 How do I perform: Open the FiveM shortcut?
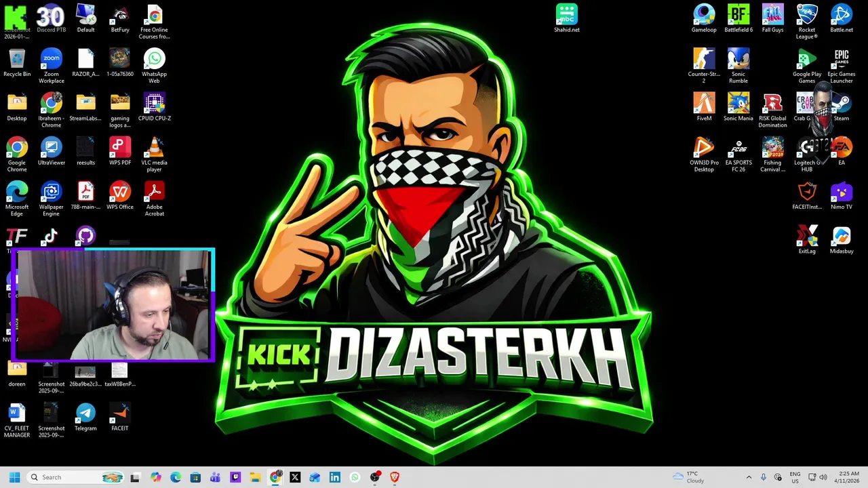coord(704,107)
